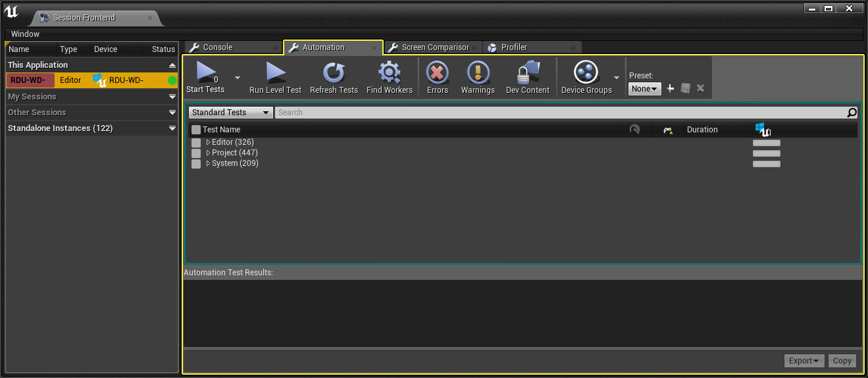Click the Refresh Tests icon
Screen dimensions: 868x378
[x=334, y=72]
